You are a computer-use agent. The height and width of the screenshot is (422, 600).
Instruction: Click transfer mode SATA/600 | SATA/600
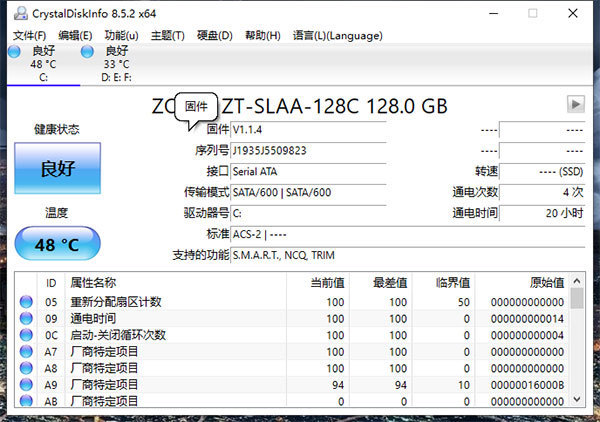tap(308, 192)
